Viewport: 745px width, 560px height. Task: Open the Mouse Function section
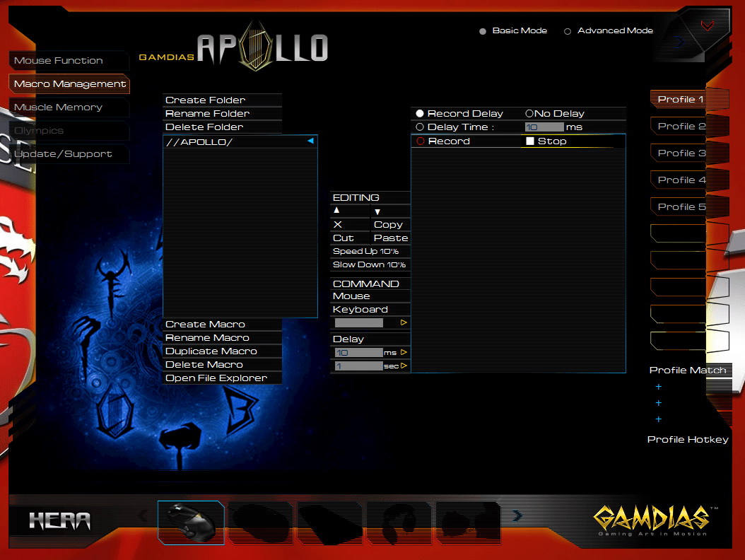(x=59, y=61)
